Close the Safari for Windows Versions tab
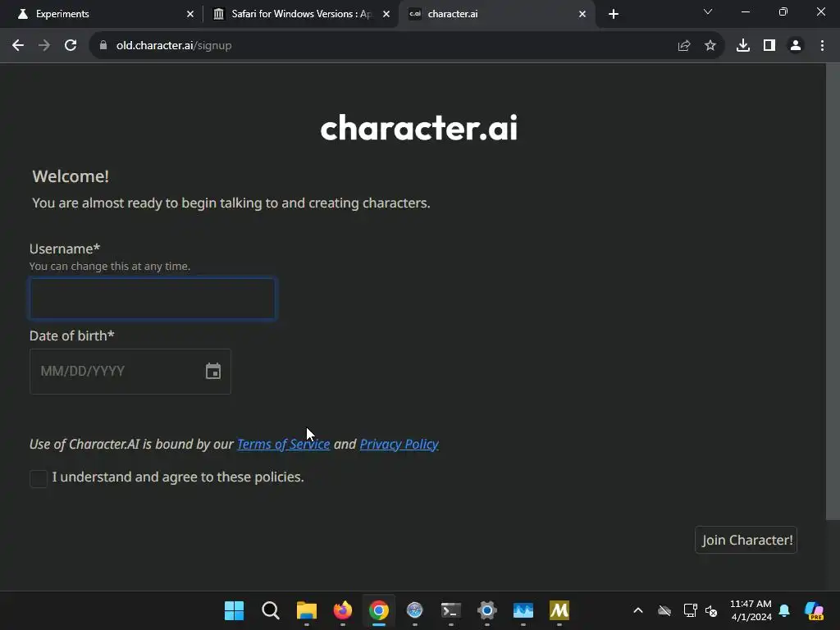 (x=386, y=14)
